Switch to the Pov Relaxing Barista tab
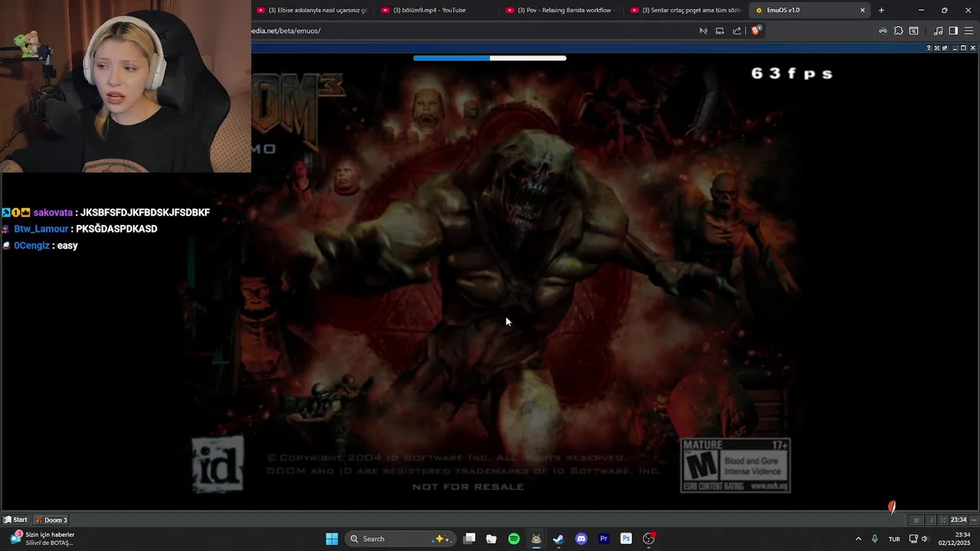Viewport: 980px width, 551px height. pyautogui.click(x=561, y=10)
